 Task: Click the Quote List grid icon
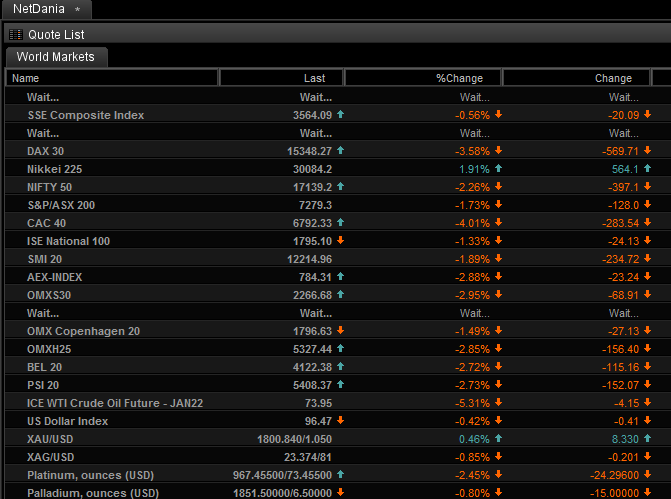(16, 34)
